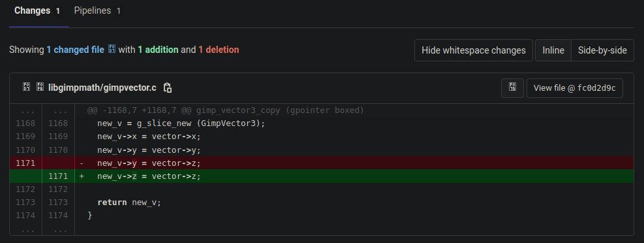Image resolution: width=644 pixels, height=243 pixels.
Task: Switch to Side-by-side diff view
Action: coord(602,50)
